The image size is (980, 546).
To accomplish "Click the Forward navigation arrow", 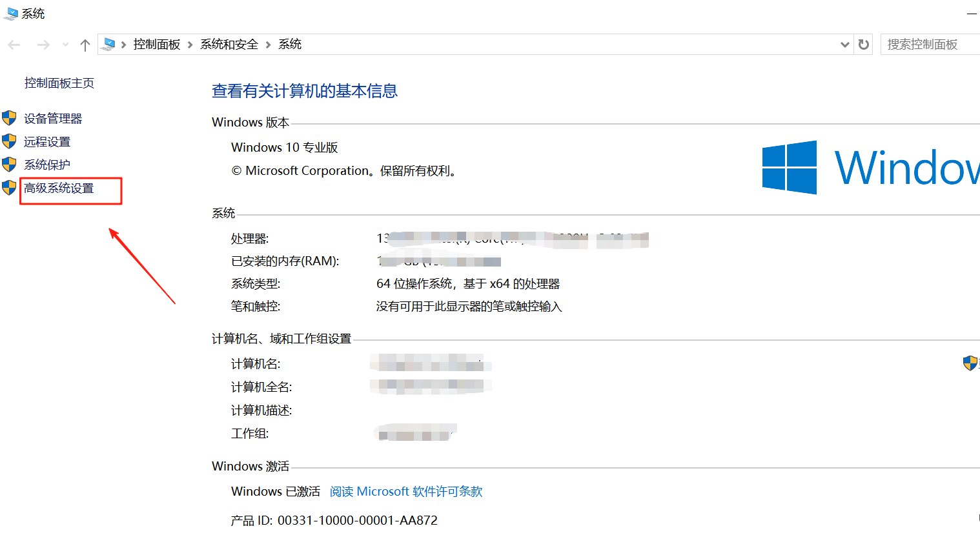I will [43, 45].
